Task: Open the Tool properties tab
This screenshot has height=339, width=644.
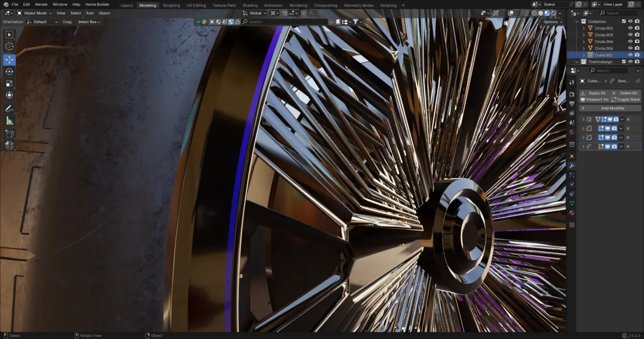Action: tap(572, 82)
